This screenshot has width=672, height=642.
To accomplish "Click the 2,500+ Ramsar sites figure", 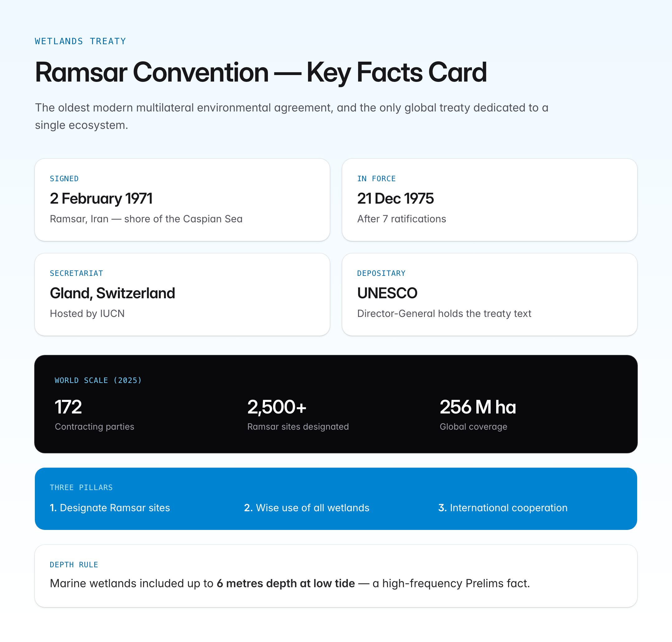I will click(276, 407).
